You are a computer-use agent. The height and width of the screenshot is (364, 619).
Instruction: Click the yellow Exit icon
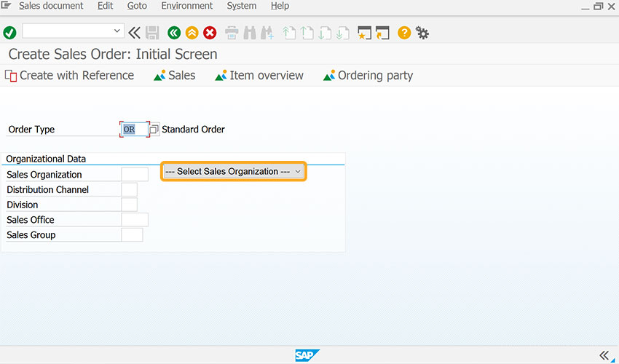click(x=192, y=33)
